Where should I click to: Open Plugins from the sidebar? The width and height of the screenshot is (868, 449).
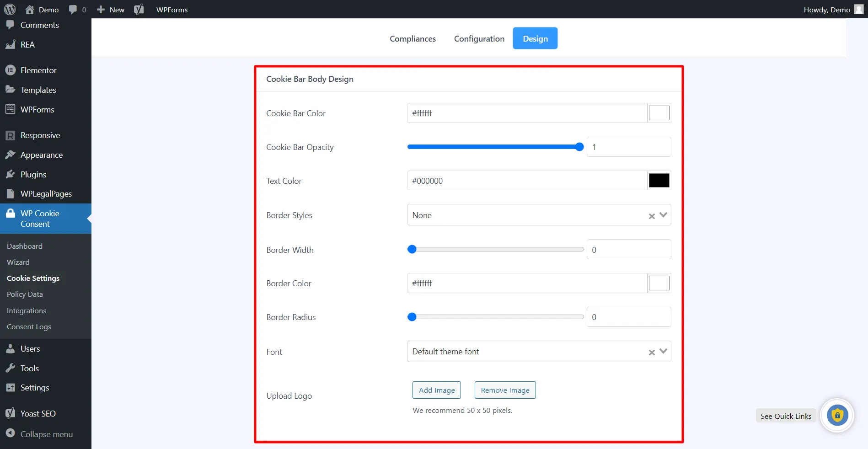(33, 175)
